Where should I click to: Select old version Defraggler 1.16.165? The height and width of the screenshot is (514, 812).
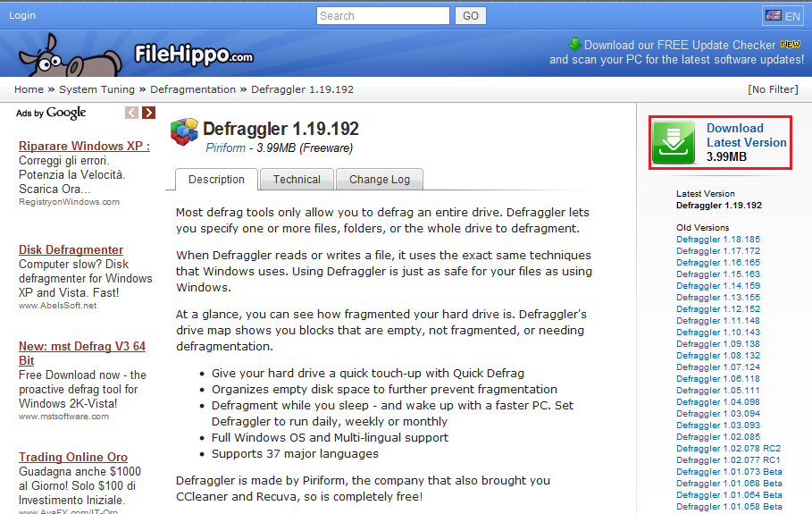click(718, 263)
